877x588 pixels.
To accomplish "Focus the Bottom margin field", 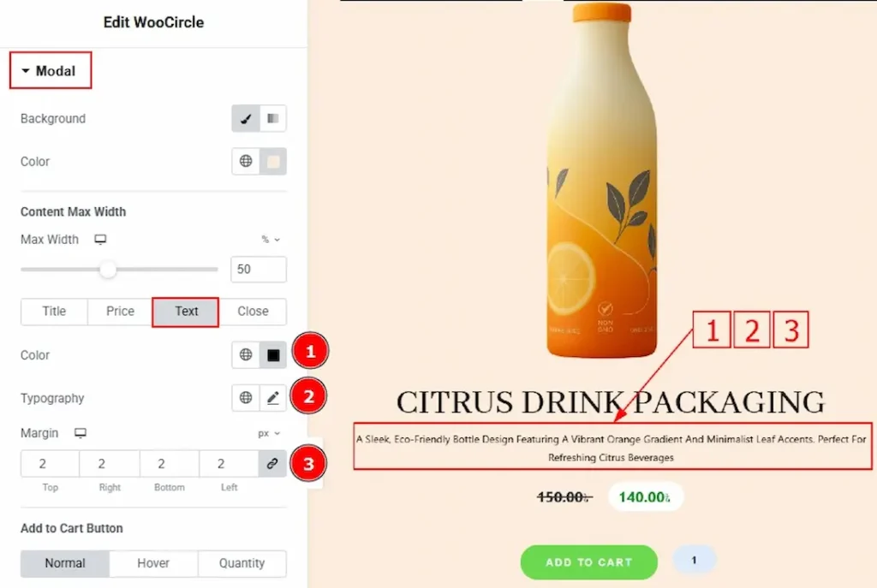I will pos(170,463).
